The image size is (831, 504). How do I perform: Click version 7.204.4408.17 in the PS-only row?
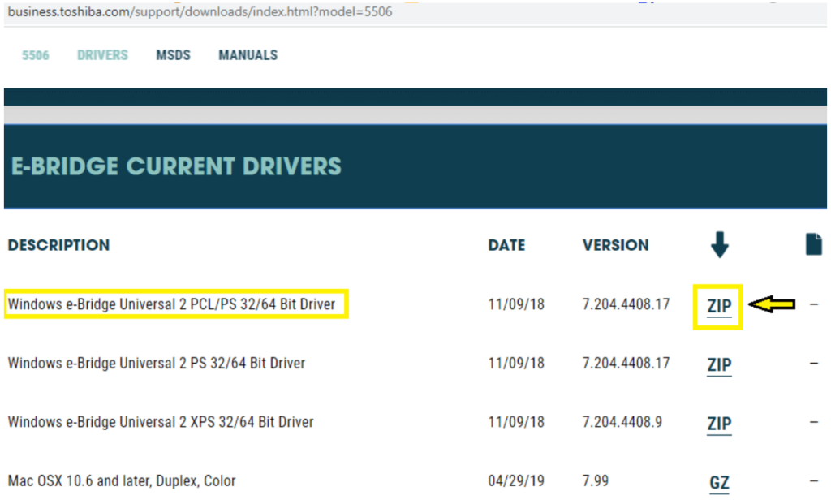[x=626, y=363]
